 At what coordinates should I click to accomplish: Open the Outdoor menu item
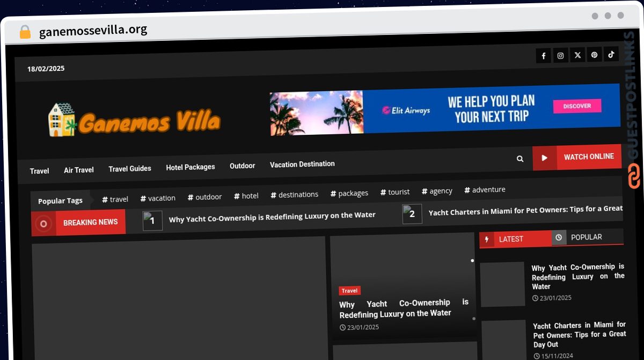(243, 165)
